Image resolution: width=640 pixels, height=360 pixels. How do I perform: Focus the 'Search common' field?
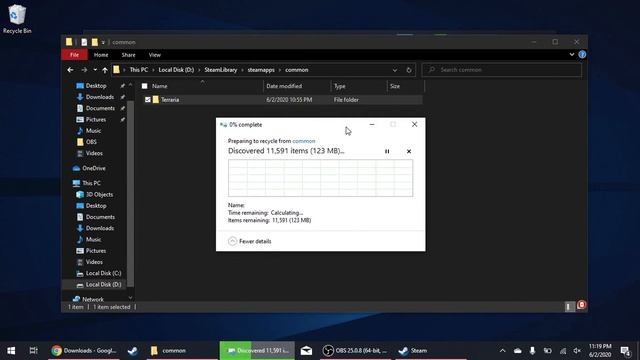pos(502,70)
